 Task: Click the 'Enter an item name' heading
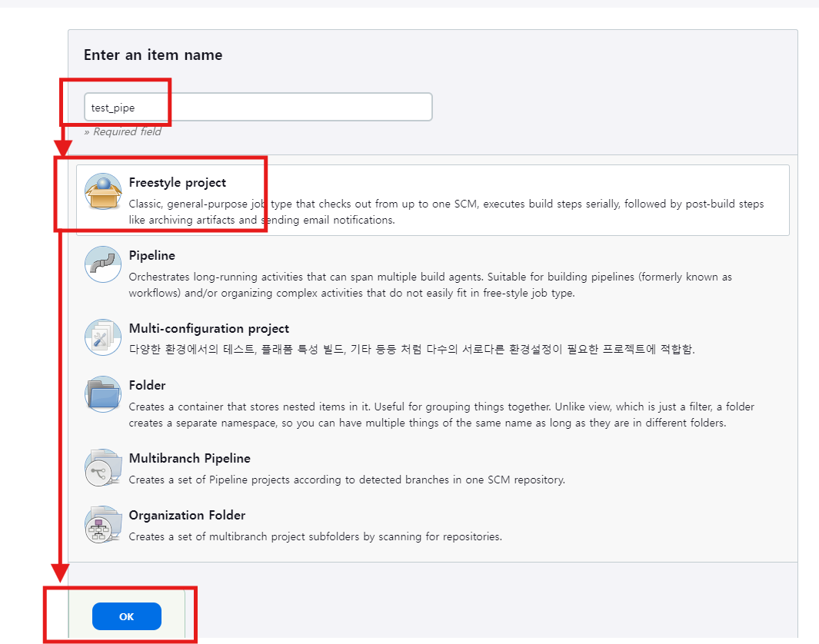tap(153, 55)
